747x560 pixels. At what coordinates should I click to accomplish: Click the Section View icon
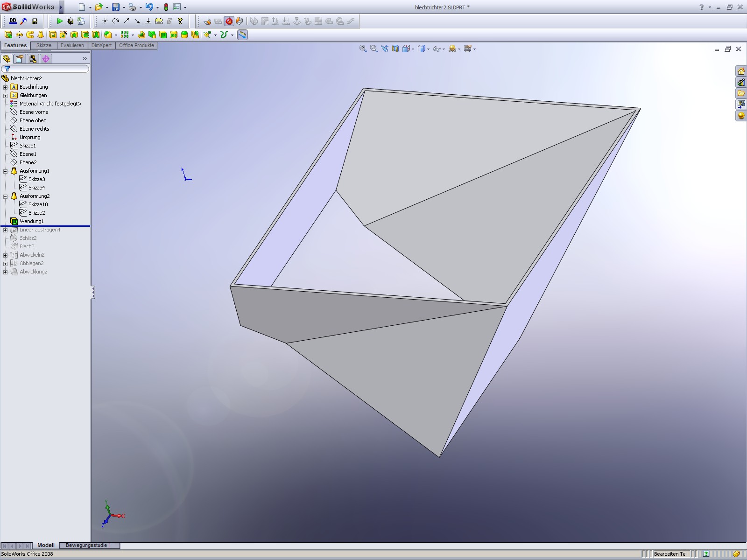(x=395, y=49)
